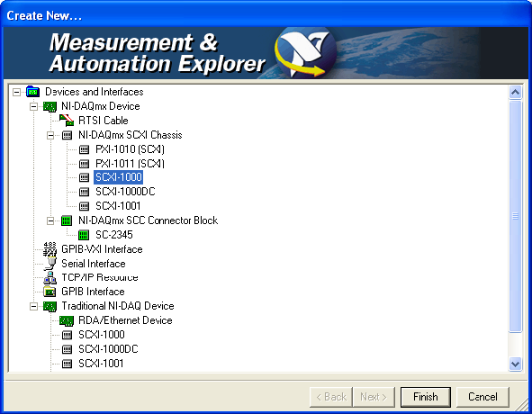Collapse the NI-DAQmx SCC Connector Block node
Screen dimensions: 532x414
[x=50, y=220]
